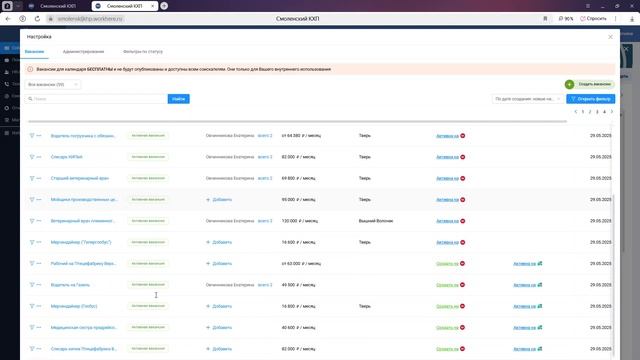The width and height of the screenshot is (640, 360).
Task: Open the Водитель на Газель vacancy link
Action: (70, 284)
